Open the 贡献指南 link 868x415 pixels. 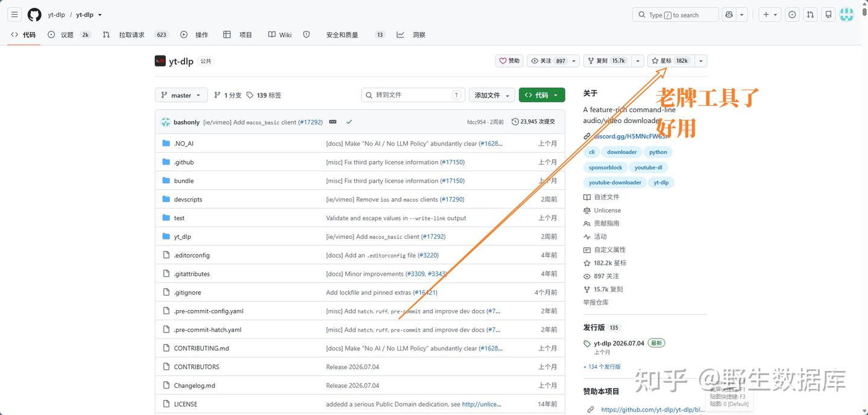602,223
